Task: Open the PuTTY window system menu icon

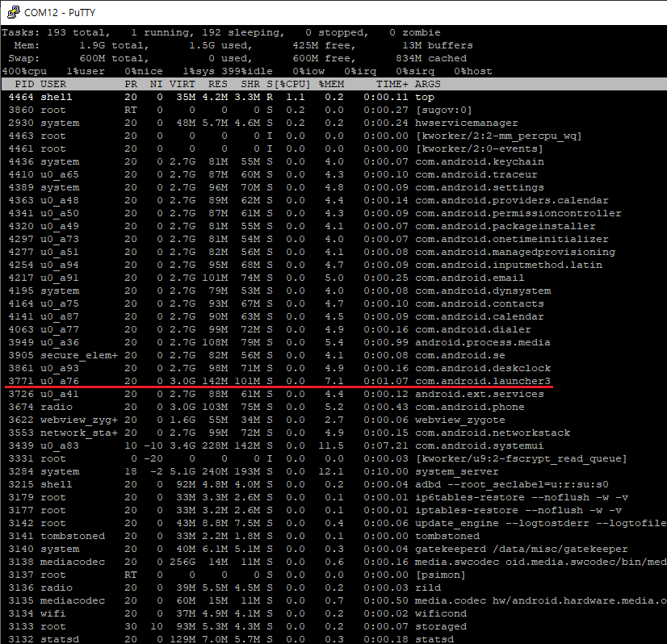Action: (14, 12)
